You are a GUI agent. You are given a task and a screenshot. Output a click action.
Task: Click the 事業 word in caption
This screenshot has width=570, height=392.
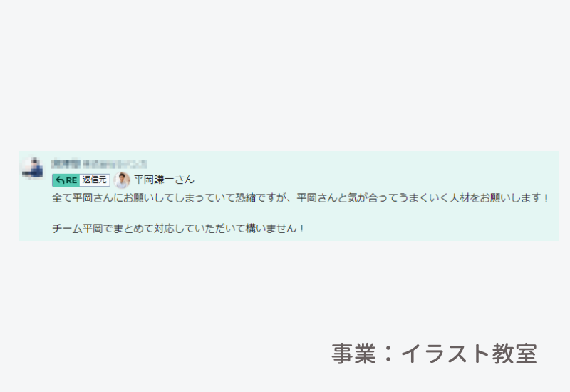click(353, 354)
